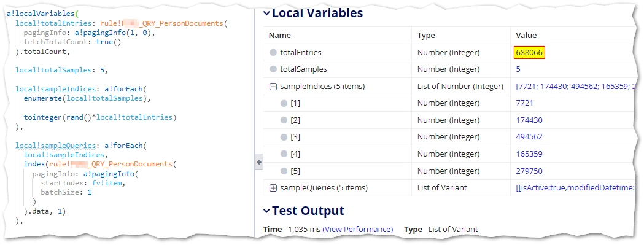Click the enumerate(local!totalSamples) code line

click(x=87, y=99)
